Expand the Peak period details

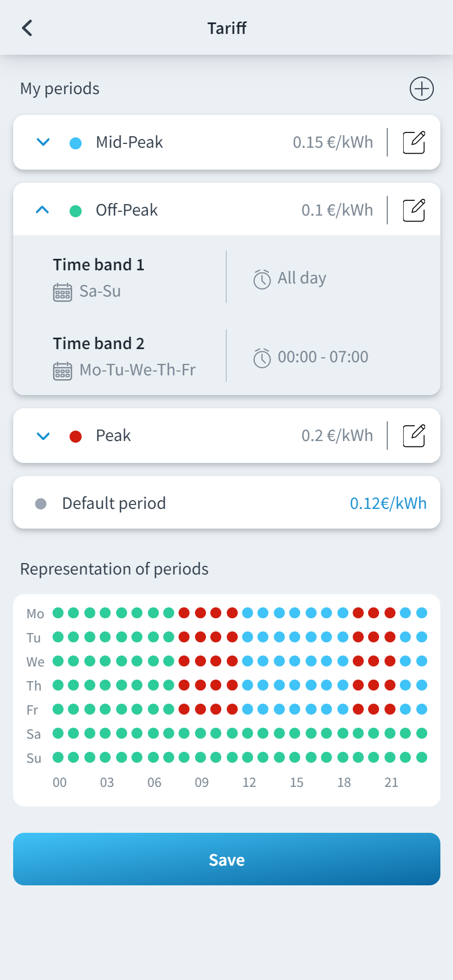point(43,436)
